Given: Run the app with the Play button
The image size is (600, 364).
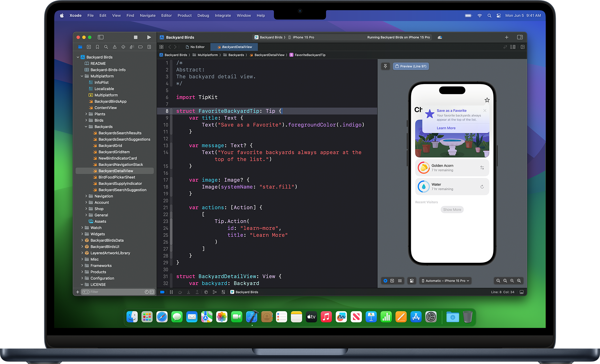Looking at the screenshot, I should coord(149,37).
